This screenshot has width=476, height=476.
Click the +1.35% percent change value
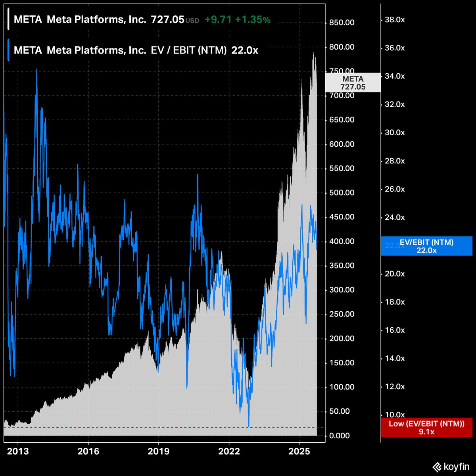(253, 20)
